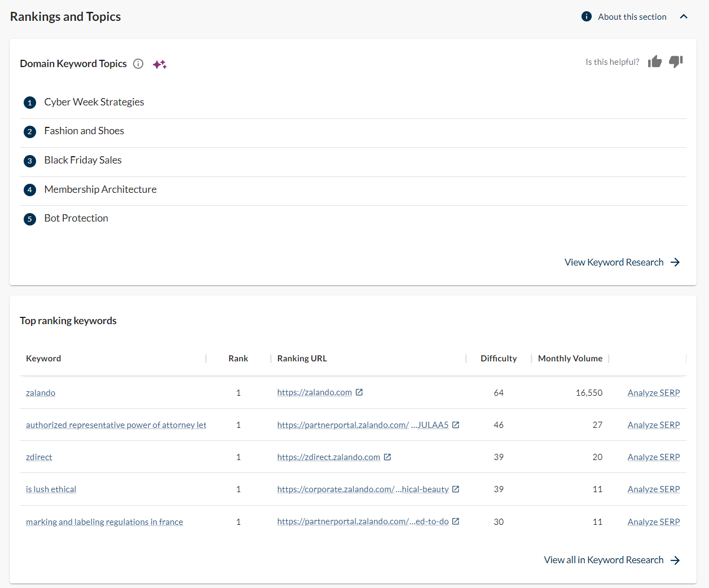This screenshot has width=709, height=588.
Task: Click the purple AI sparkle icon
Action: 160,64
